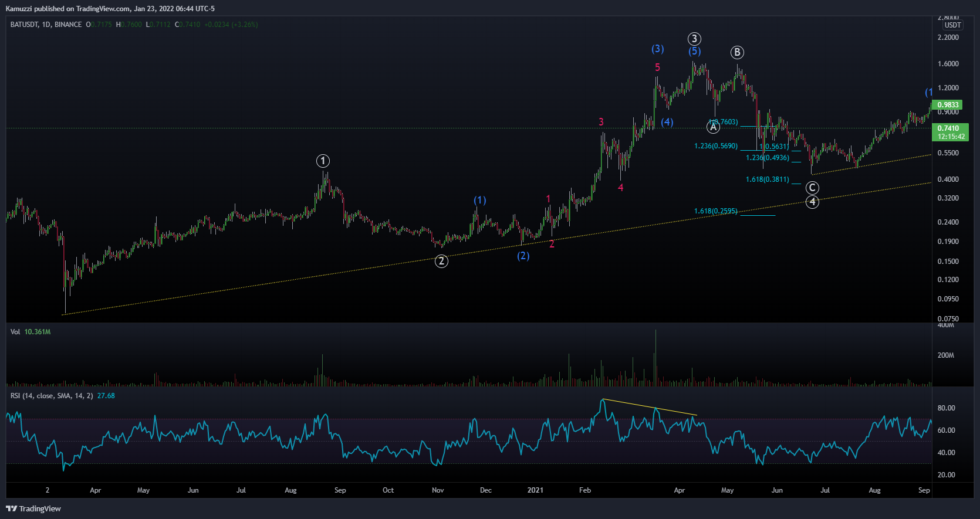Click the green 0.9833 price label
This screenshot has height=519, width=980.
point(948,105)
